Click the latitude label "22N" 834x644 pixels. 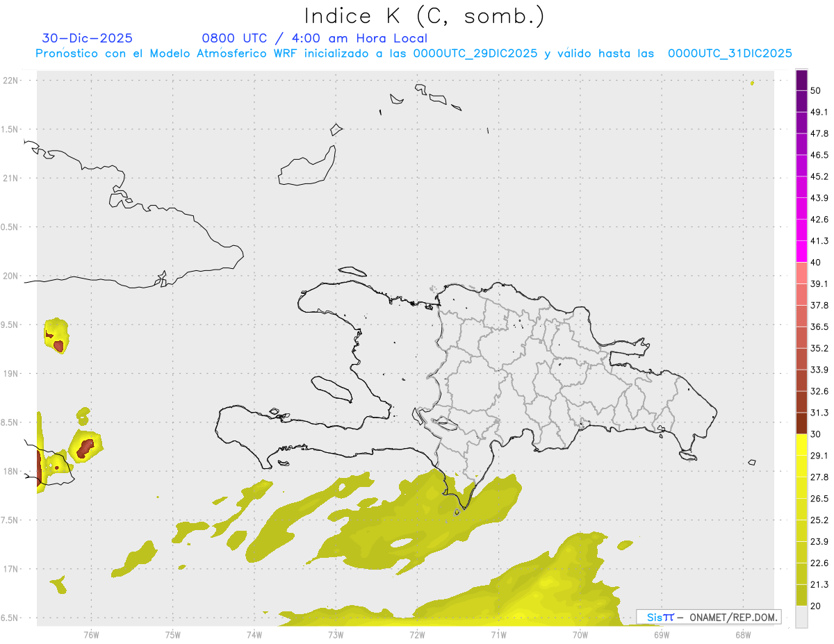tap(11, 81)
